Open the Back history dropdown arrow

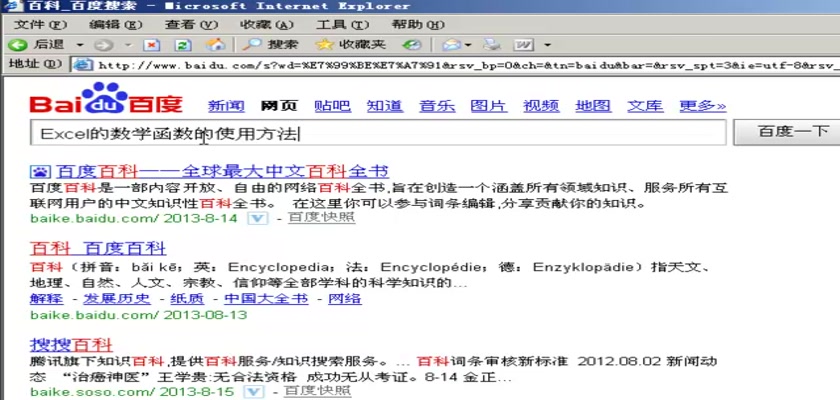[x=80, y=45]
